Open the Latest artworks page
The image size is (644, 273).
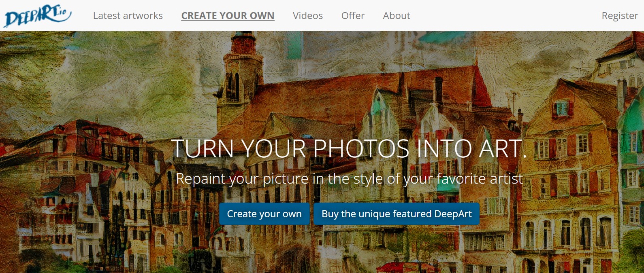(x=128, y=16)
